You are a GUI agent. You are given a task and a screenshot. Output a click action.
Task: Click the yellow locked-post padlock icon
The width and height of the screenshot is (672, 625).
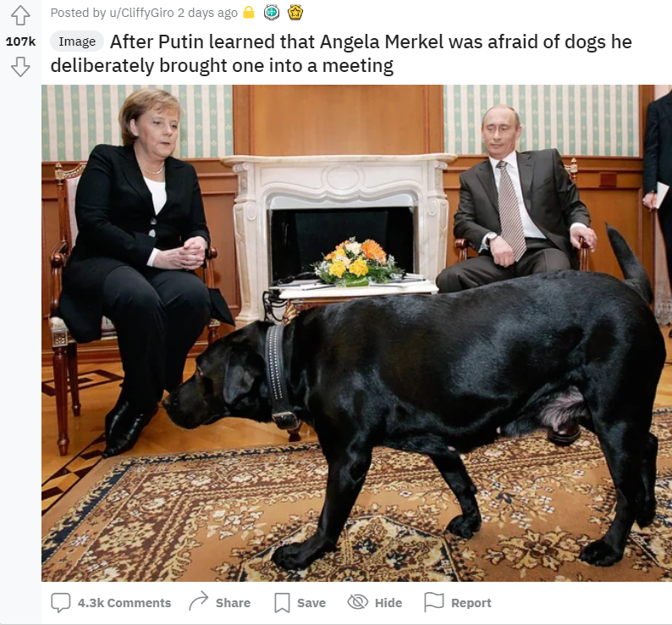249,13
